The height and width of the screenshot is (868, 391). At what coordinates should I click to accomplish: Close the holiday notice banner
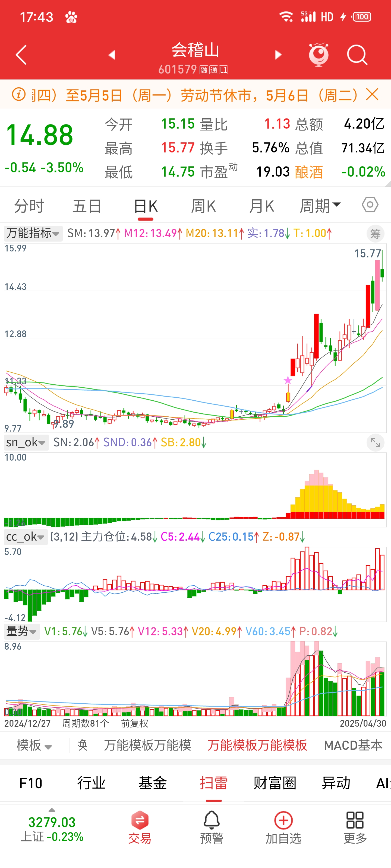(372, 94)
